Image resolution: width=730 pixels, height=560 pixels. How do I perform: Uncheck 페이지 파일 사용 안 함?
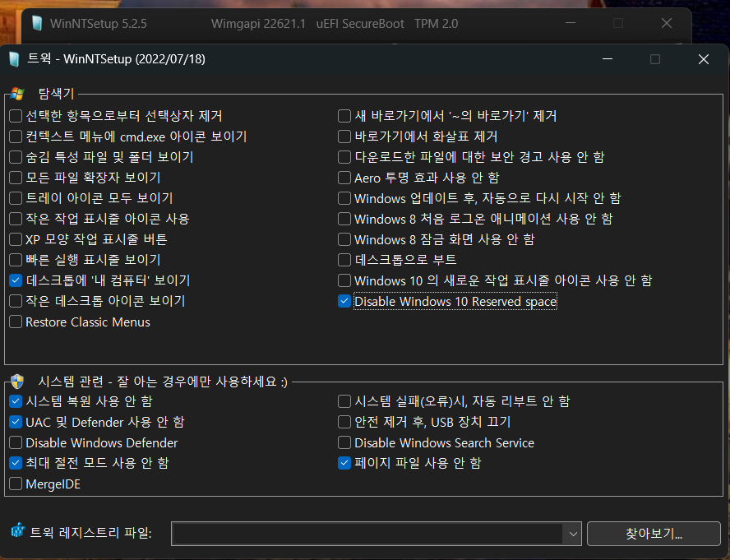(x=344, y=463)
